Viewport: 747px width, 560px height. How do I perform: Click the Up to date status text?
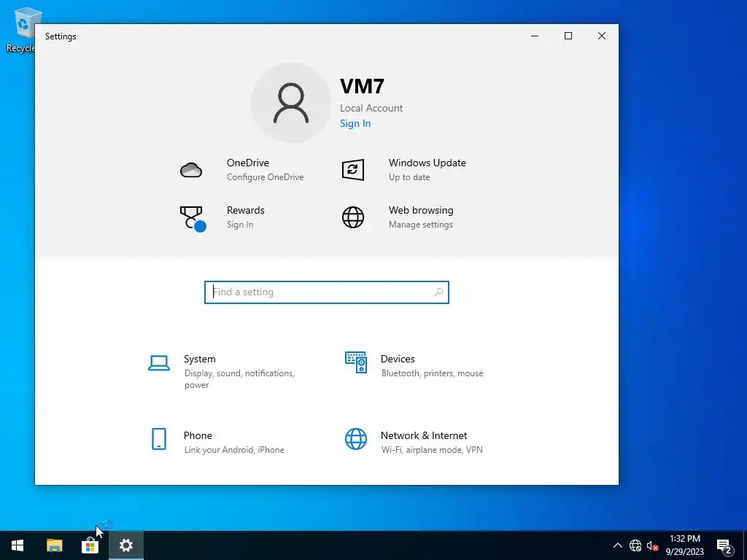point(409,176)
